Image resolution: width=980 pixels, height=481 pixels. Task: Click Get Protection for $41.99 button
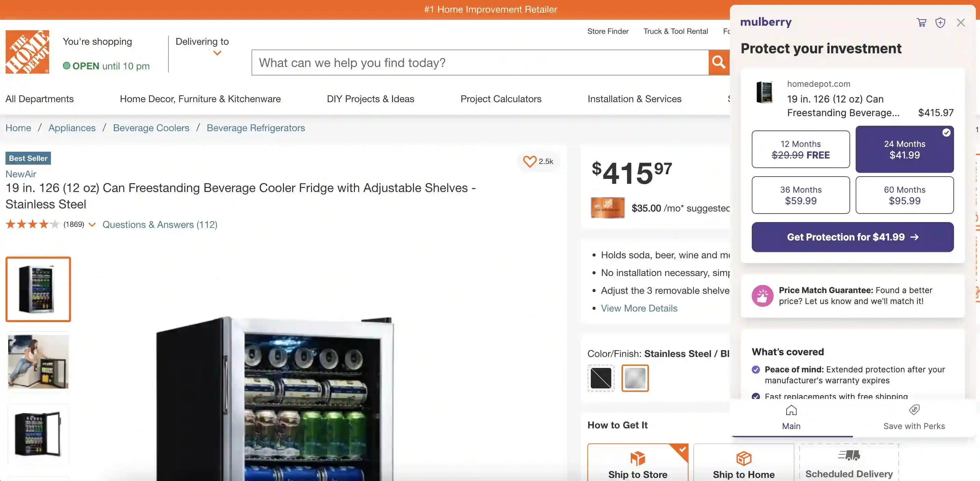pos(853,237)
